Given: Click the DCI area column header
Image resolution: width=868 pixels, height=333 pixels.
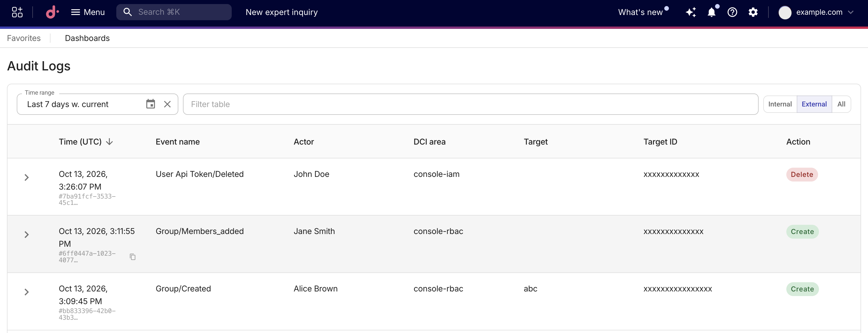Looking at the screenshot, I should coord(429,142).
